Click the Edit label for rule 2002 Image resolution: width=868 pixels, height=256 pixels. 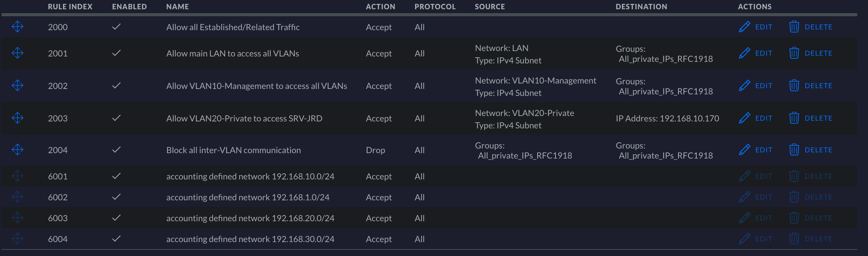[763, 86]
